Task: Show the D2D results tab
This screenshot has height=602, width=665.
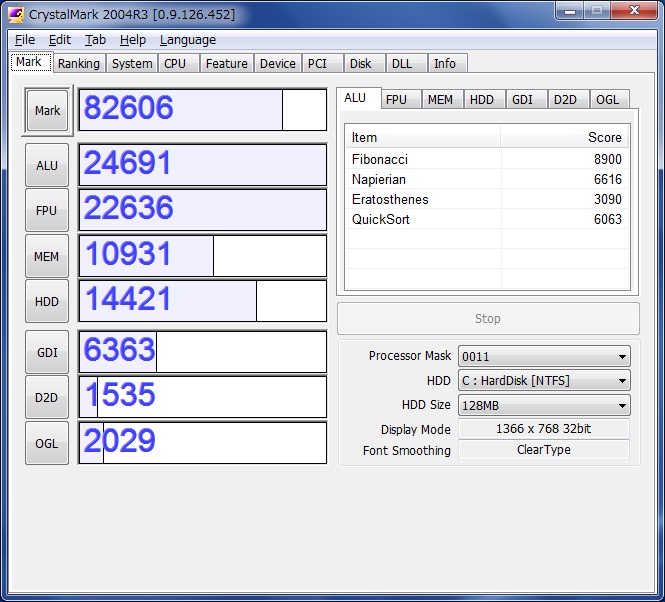Action: pyautogui.click(x=568, y=100)
